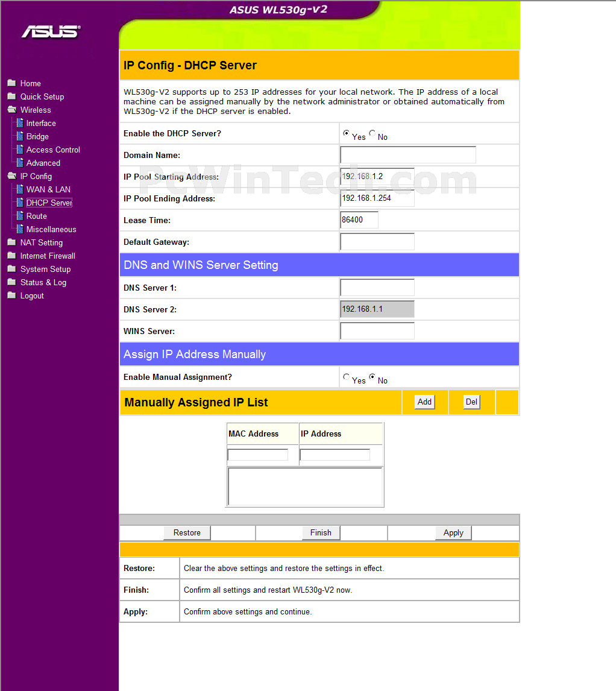Click the Default Gateway field
Image resolution: width=616 pixels, height=691 pixels.
coord(377,242)
